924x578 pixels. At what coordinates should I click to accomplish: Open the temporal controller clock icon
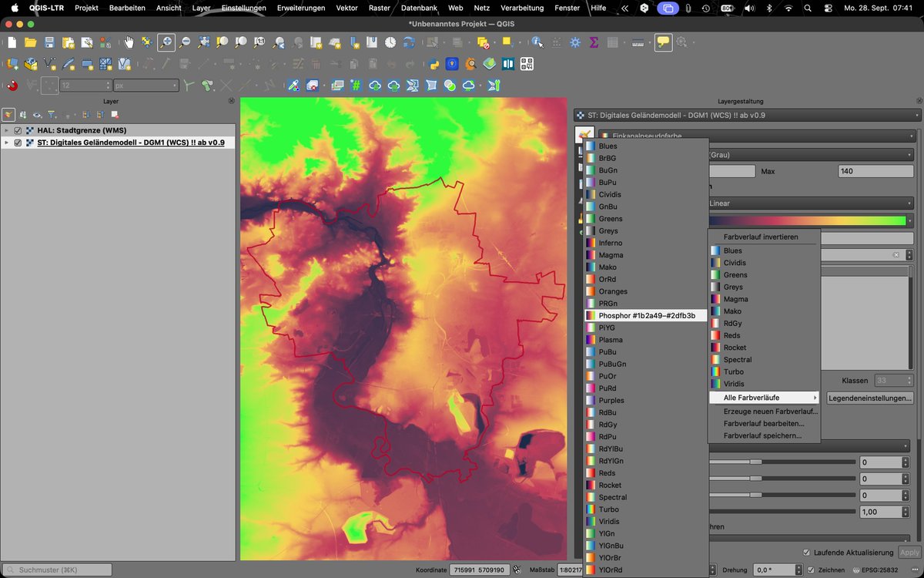(390, 42)
